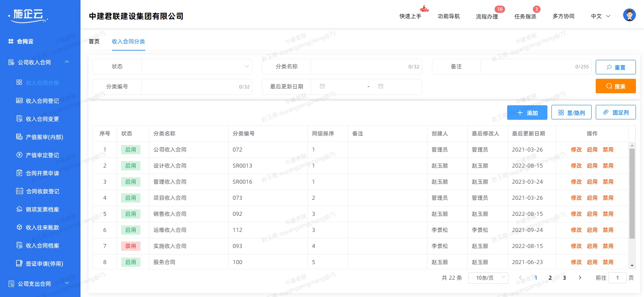Click the blue 添加 button

pos(527,113)
